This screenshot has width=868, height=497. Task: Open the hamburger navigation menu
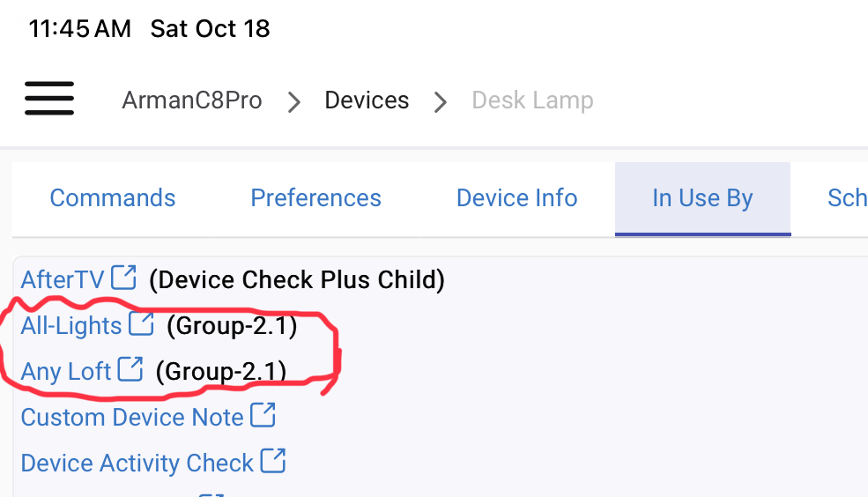click(48, 98)
